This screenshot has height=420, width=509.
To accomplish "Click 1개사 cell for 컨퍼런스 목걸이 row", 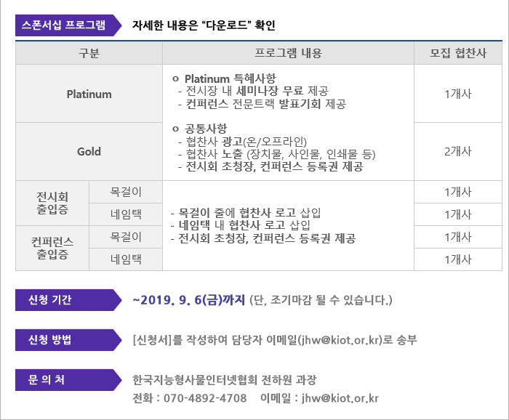I will [458, 237].
